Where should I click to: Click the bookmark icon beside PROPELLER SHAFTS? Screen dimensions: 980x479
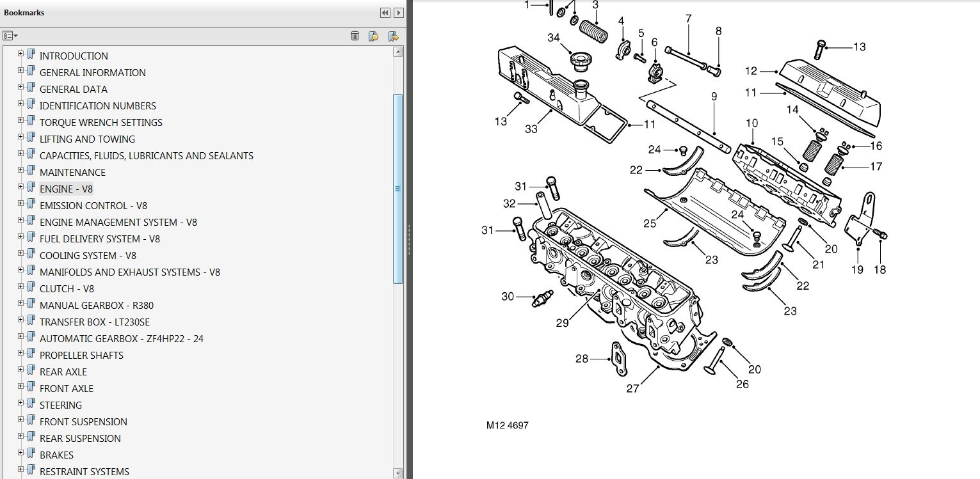click(x=31, y=354)
